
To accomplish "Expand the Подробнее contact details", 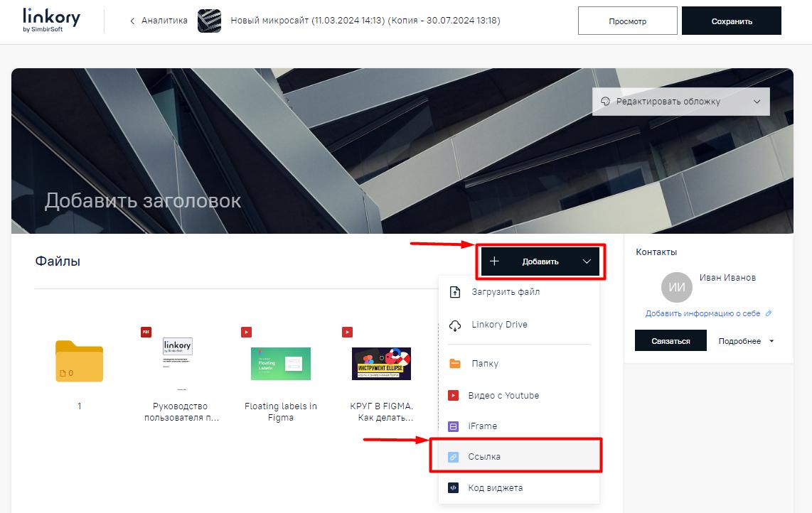I will (x=745, y=341).
